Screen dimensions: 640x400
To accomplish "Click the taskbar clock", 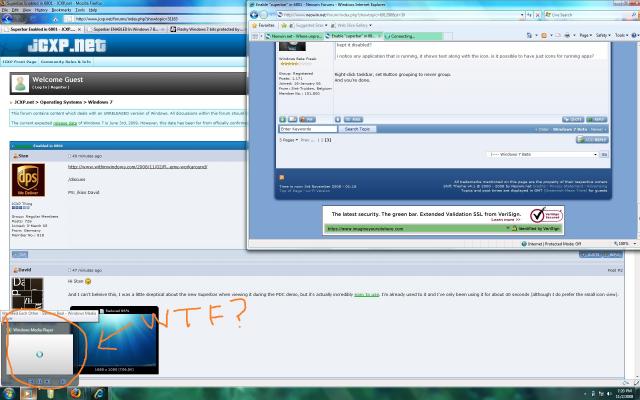I will point(623,394).
